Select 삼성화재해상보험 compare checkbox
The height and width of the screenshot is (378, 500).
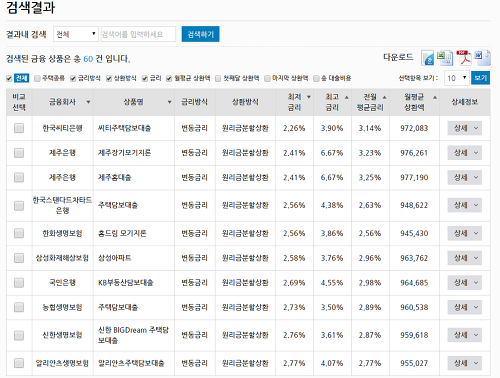(19, 258)
